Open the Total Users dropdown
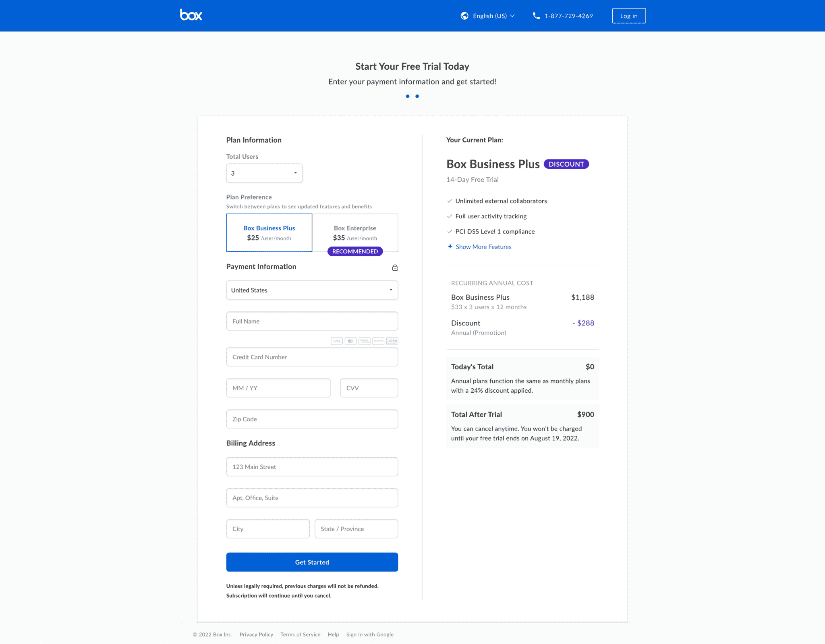The width and height of the screenshot is (825, 644). click(264, 173)
